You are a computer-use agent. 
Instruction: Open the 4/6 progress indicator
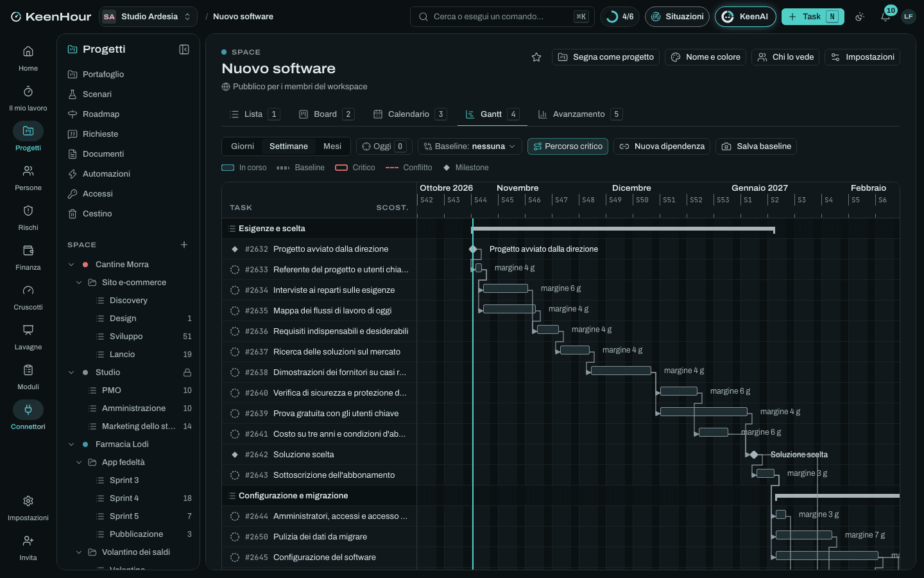pos(620,17)
